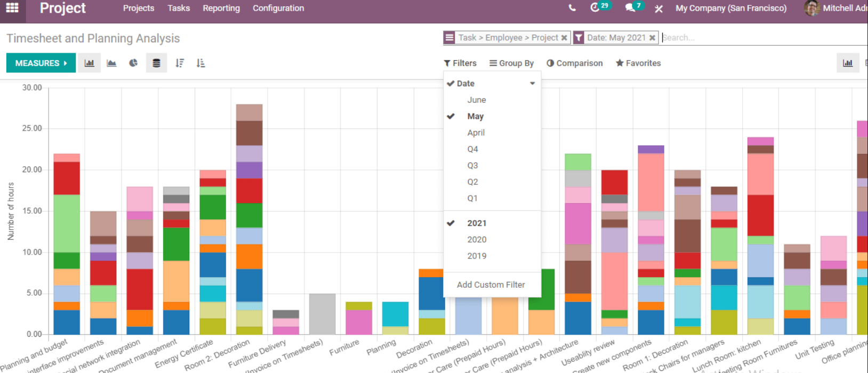Click the group-by facet list icon
Viewport: 868px width, 373px height.
[x=449, y=38]
